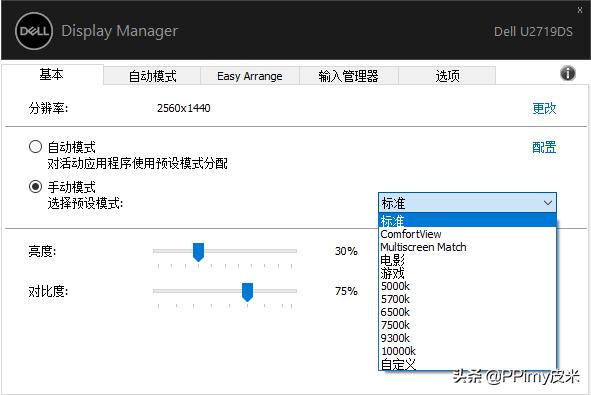Switch to the 自动模式 tab
Image resolution: width=591 pixels, height=395 pixels.
[x=152, y=76]
